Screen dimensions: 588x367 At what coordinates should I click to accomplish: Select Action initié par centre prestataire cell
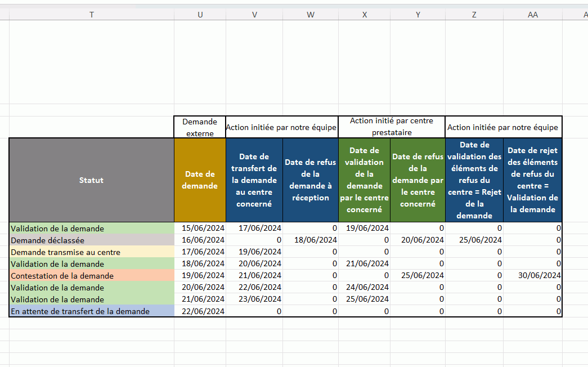pos(391,127)
